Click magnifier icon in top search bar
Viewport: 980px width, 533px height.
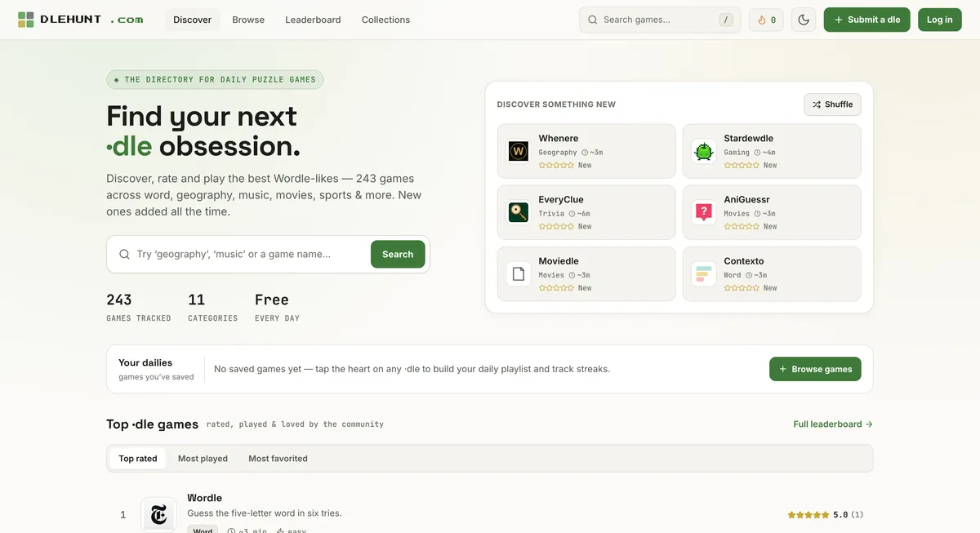593,20
